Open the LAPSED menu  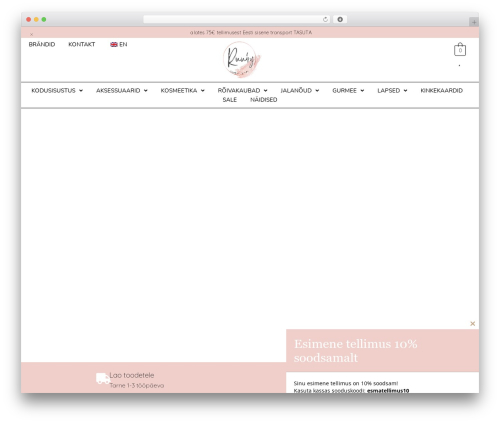(x=388, y=90)
